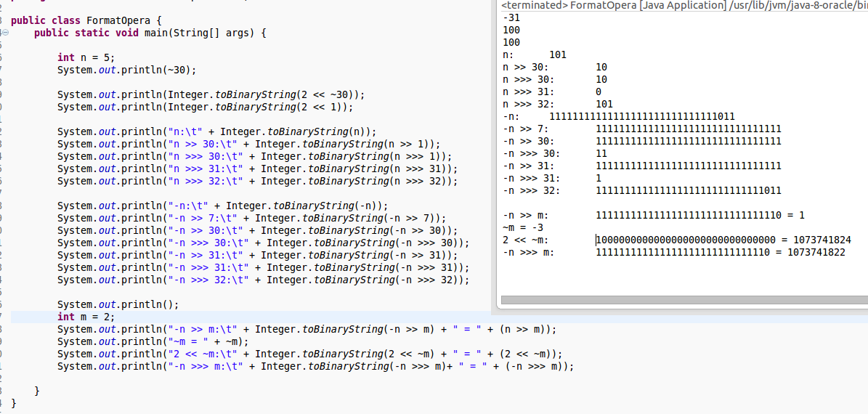The width and height of the screenshot is (868, 414).
Task: Click the empty System.out.println() statement
Action: click(x=118, y=305)
